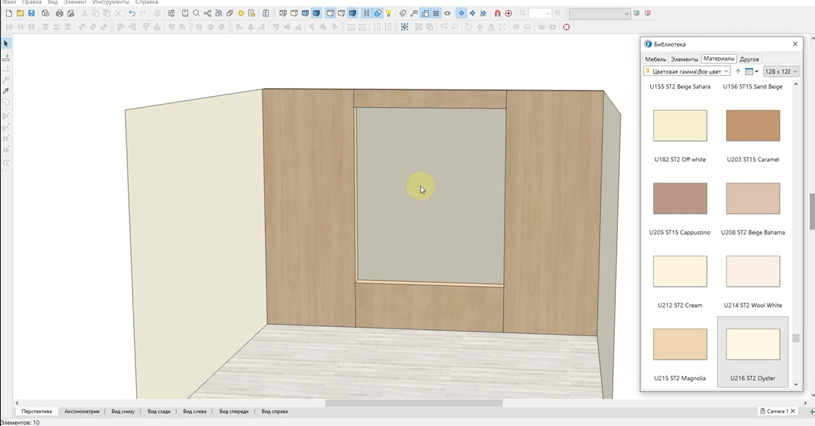Switch to the Перспектива view tab
Screen dimensions: 815x426
coord(36,411)
